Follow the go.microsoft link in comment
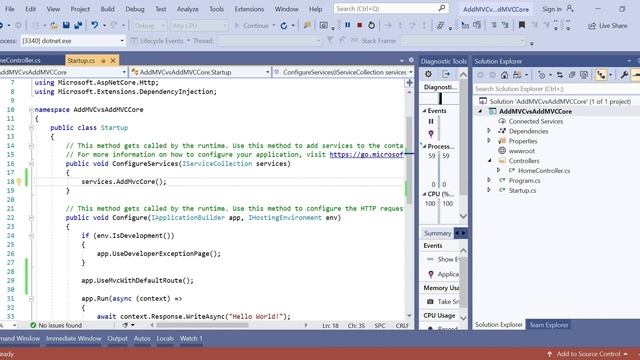This screenshot has width=640, height=360. click(366, 155)
